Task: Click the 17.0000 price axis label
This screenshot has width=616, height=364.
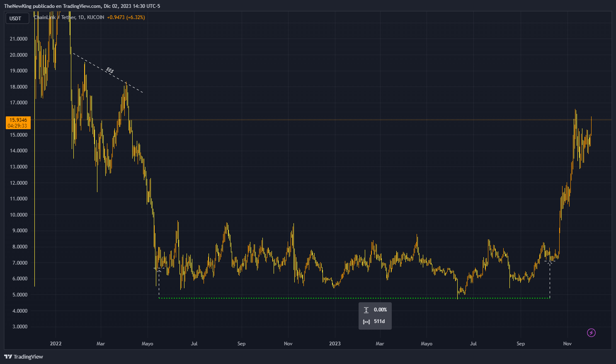Action: (x=18, y=103)
